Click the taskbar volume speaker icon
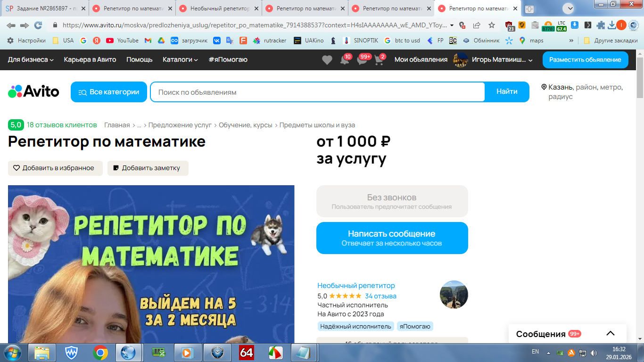The image size is (644, 362). click(594, 353)
